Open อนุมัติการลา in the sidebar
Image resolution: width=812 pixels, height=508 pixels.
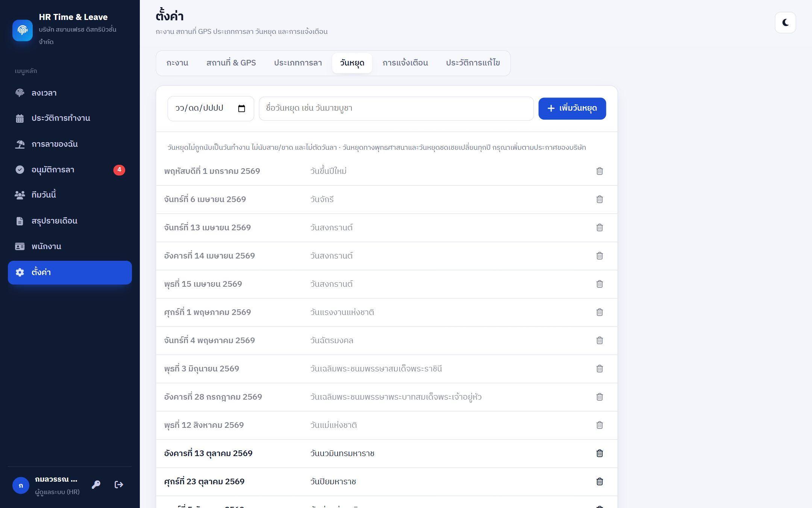(x=70, y=170)
